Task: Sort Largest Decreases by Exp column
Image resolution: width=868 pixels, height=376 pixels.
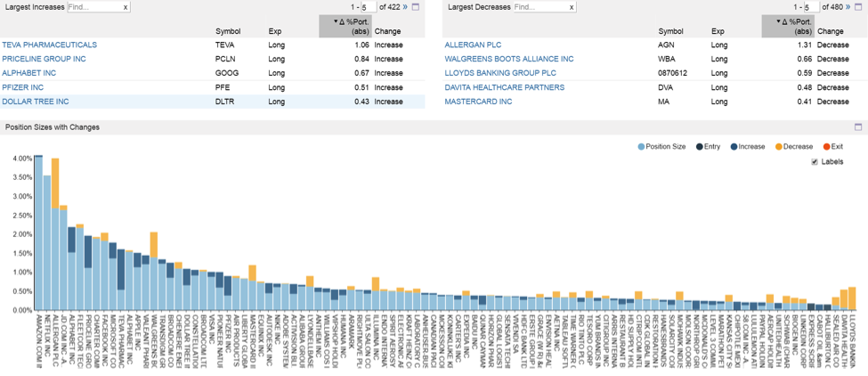Action: 718,31
